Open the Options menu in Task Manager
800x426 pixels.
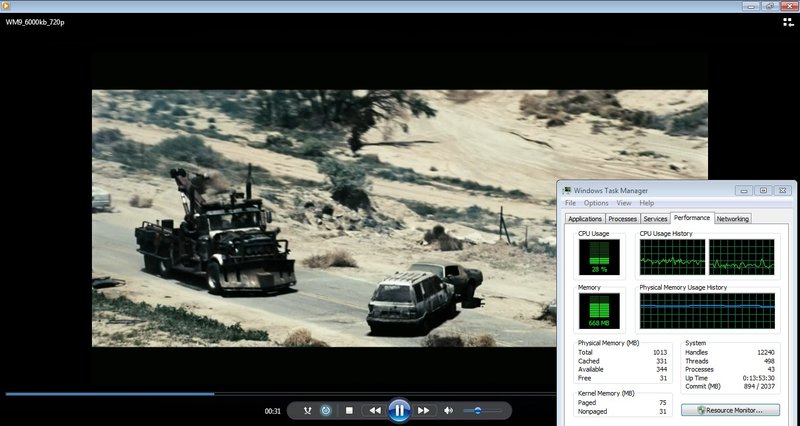(x=596, y=203)
